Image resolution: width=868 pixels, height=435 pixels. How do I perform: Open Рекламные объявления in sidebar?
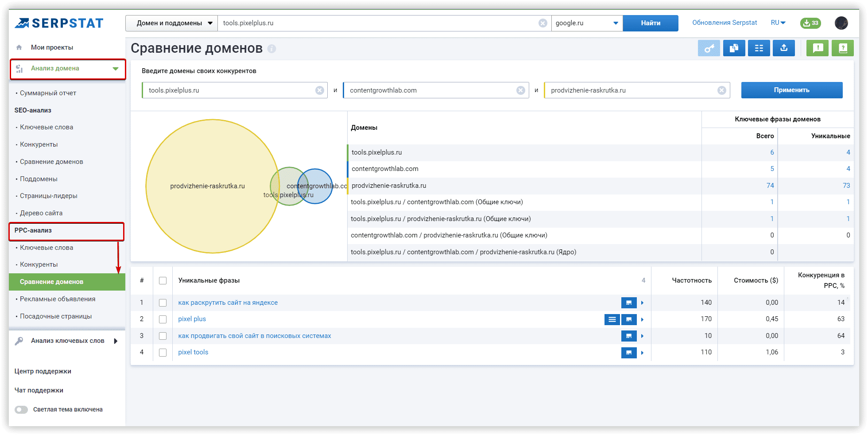(x=58, y=299)
